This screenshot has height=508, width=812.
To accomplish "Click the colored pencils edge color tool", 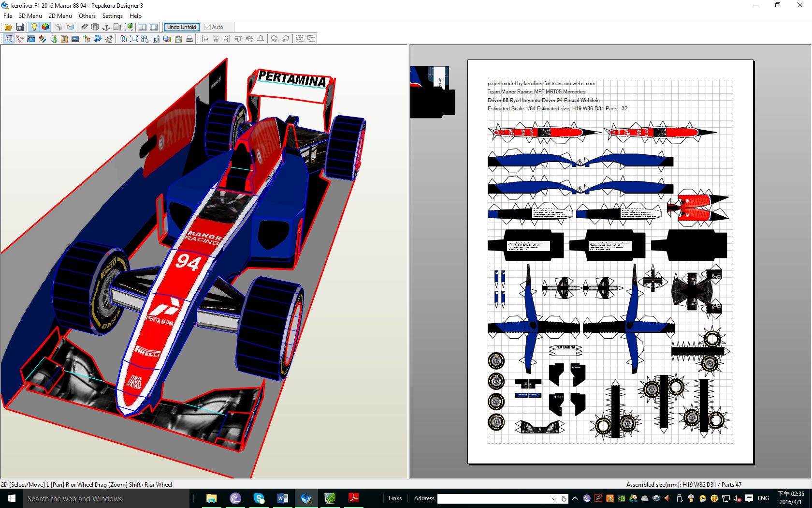I will (x=42, y=39).
